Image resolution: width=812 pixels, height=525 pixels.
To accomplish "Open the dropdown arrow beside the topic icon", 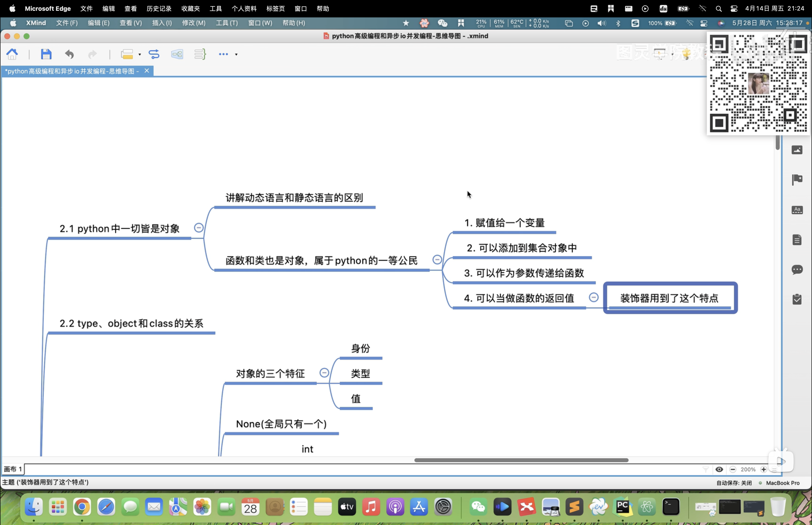I will tap(140, 55).
